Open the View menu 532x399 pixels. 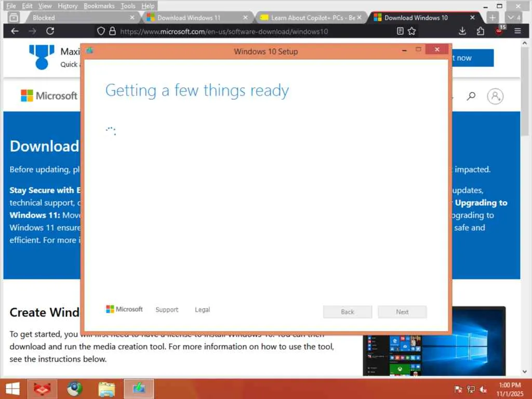[x=45, y=6]
